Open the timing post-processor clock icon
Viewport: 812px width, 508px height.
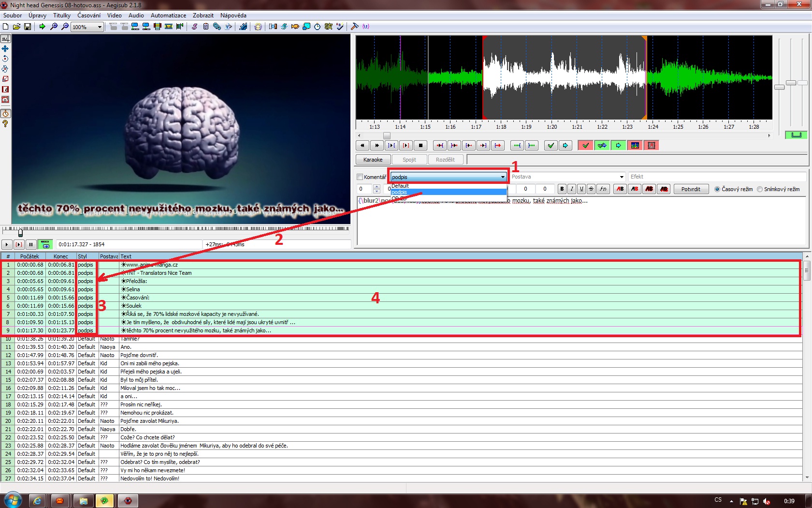click(x=317, y=27)
